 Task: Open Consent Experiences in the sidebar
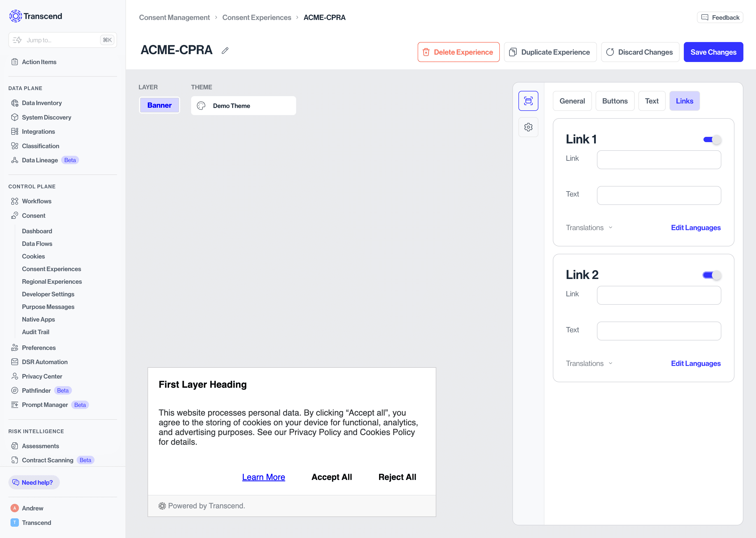tap(51, 269)
